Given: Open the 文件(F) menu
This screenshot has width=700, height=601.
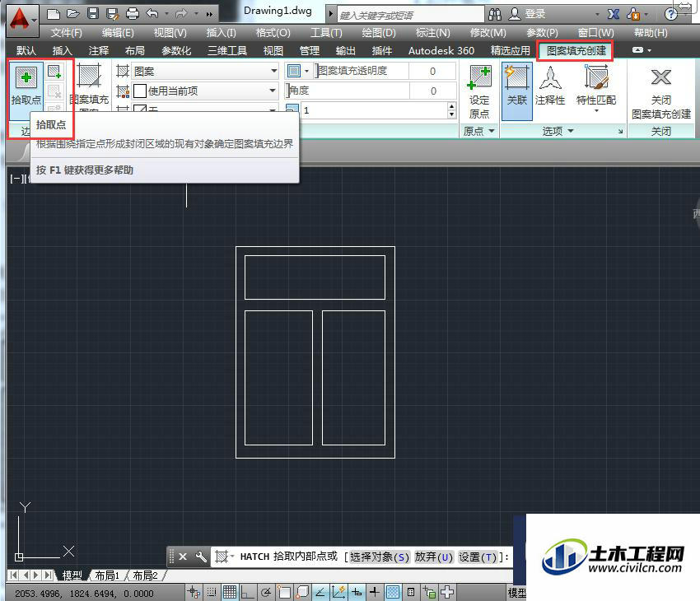Looking at the screenshot, I should [66, 33].
